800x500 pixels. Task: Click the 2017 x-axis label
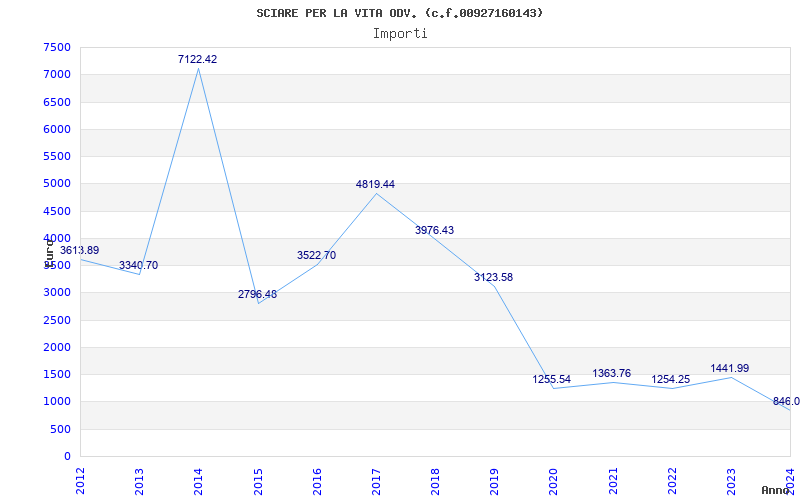[x=376, y=481]
